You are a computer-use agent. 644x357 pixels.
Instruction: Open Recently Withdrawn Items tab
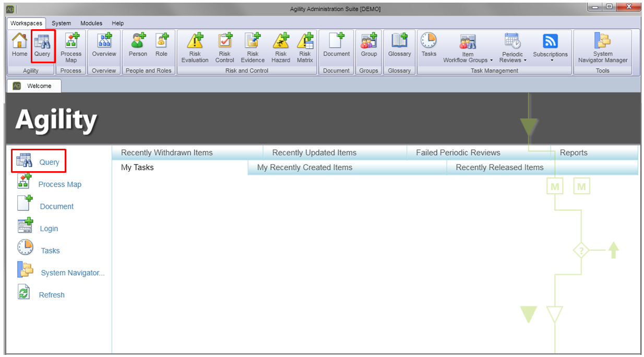tap(188, 152)
